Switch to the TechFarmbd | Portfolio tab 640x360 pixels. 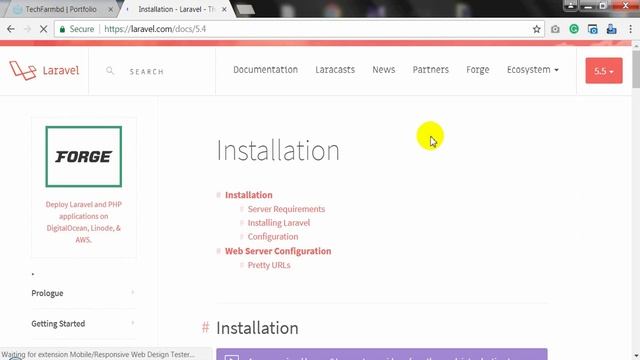pyautogui.click(x=60, y=9)
